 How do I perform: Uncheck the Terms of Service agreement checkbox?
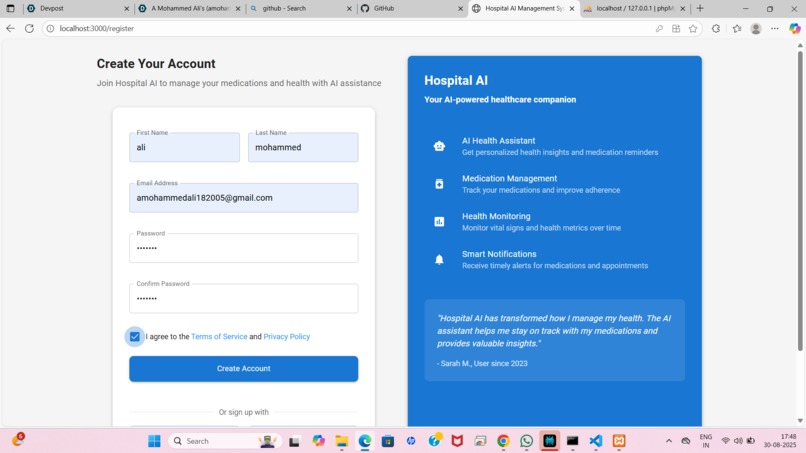135,337
